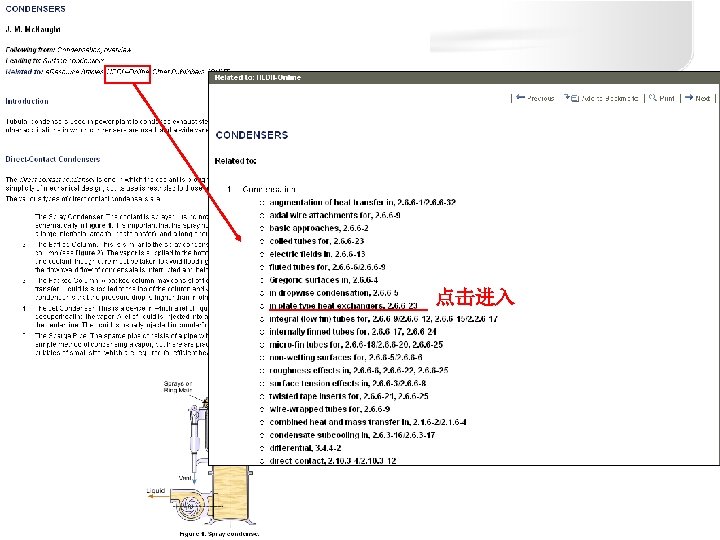Open 'non-wetting surfaces for' entry

click(x=346, y=357)
